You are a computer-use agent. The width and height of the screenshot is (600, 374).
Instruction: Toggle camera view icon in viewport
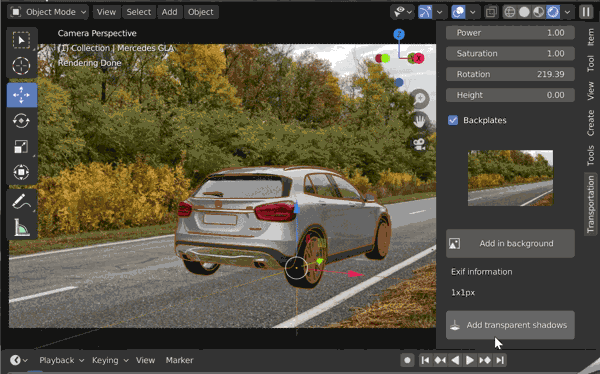(419, 144)
